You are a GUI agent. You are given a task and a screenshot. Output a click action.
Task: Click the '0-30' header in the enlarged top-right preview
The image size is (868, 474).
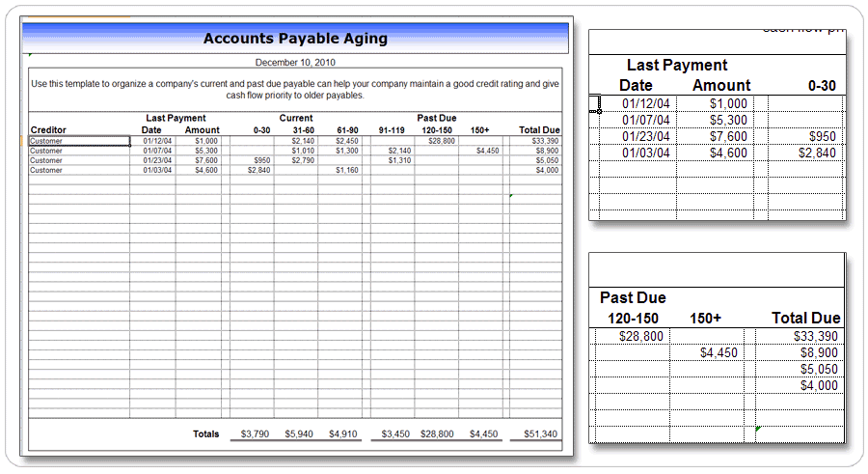[x=822, y=85]
